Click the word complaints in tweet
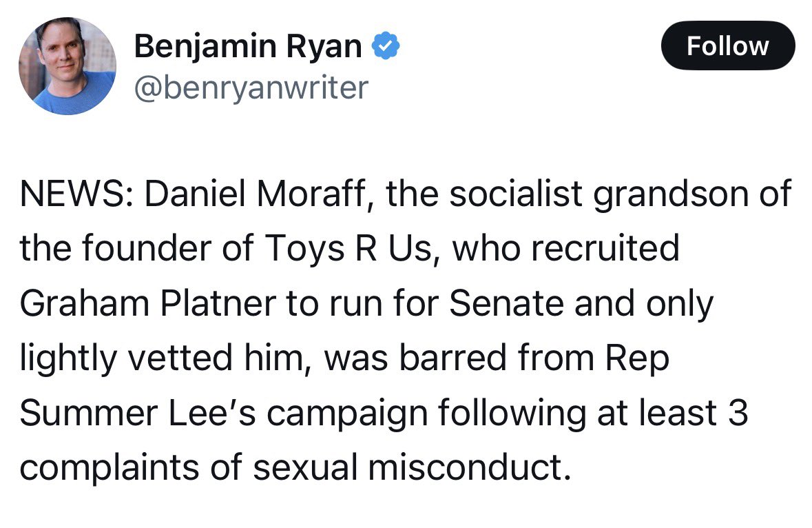 (109, 469)
